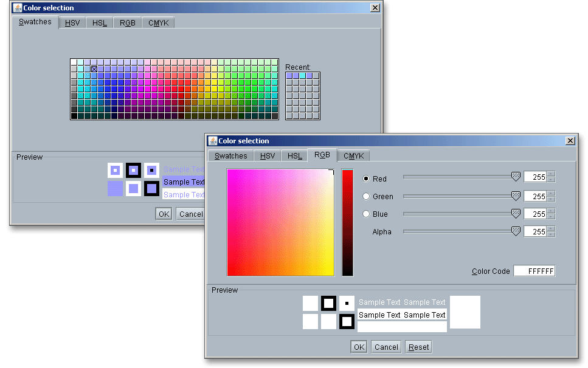Decrease the Green value with the down arrow

[551, 199]
